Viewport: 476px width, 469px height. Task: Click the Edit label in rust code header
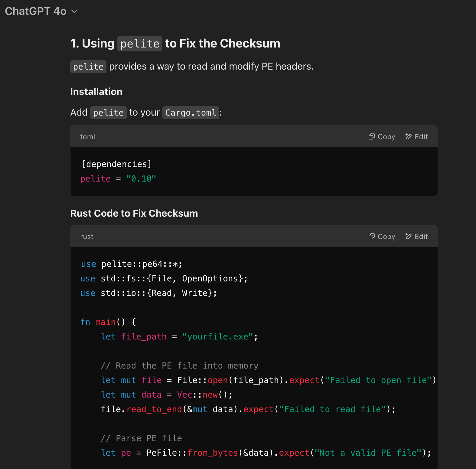coord(421,237)
